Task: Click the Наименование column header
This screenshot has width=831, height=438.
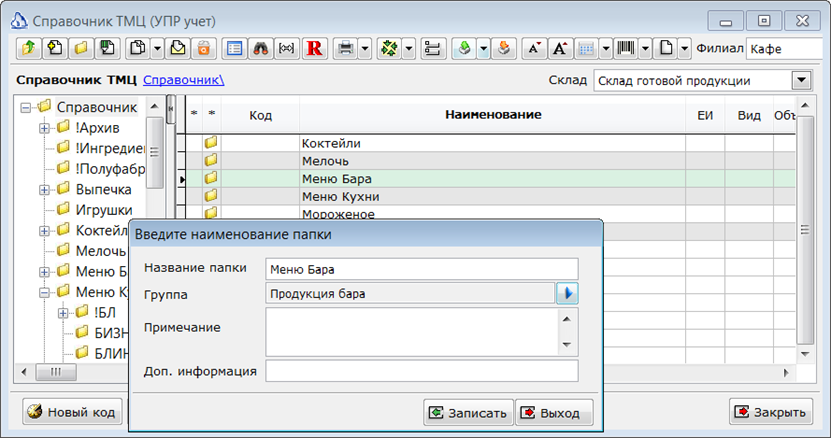Action: point(493,115)
